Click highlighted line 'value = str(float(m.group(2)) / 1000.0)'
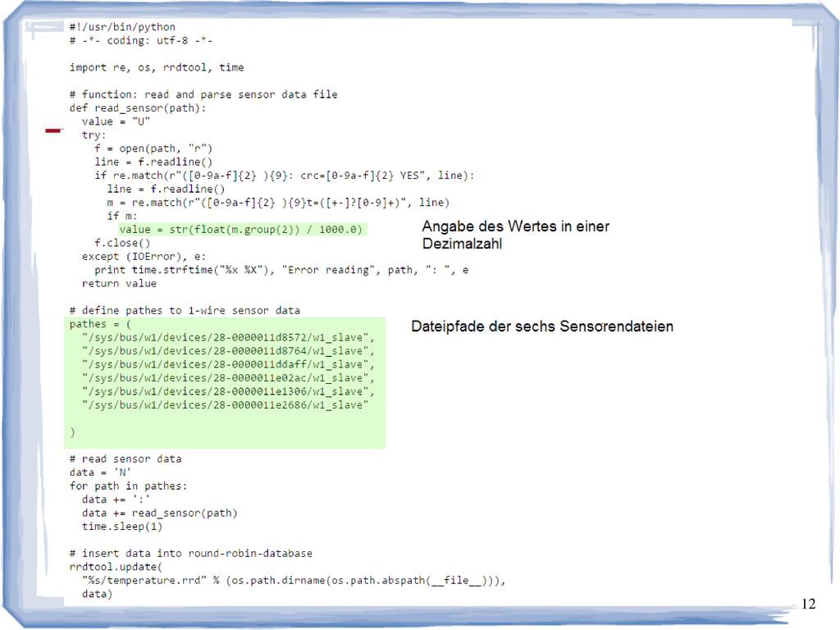840x630 pixels. coord(240,230)
